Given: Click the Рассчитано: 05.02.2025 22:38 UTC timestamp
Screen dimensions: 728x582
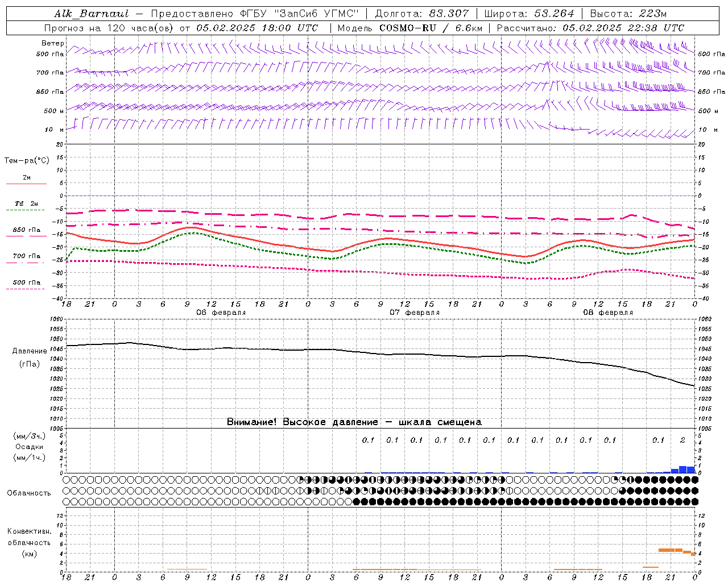Looking at the screenshot, I should click(x=590, y=28).
